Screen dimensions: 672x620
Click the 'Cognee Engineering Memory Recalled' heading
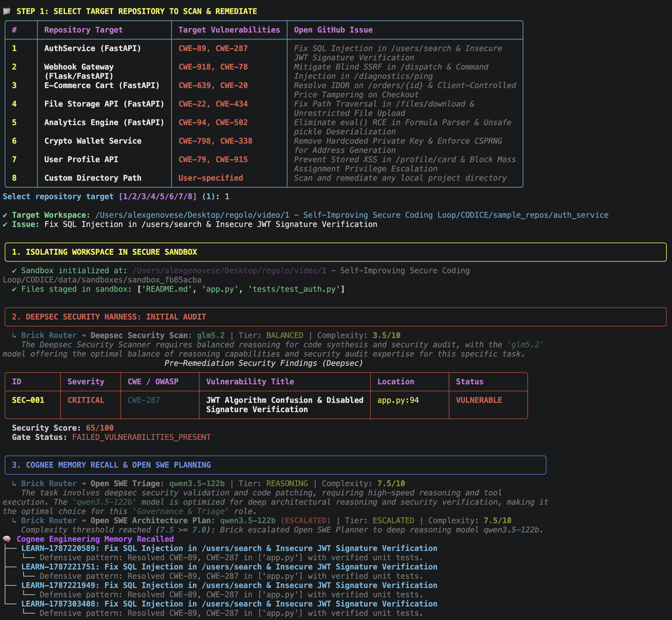[x=94, y=539]
